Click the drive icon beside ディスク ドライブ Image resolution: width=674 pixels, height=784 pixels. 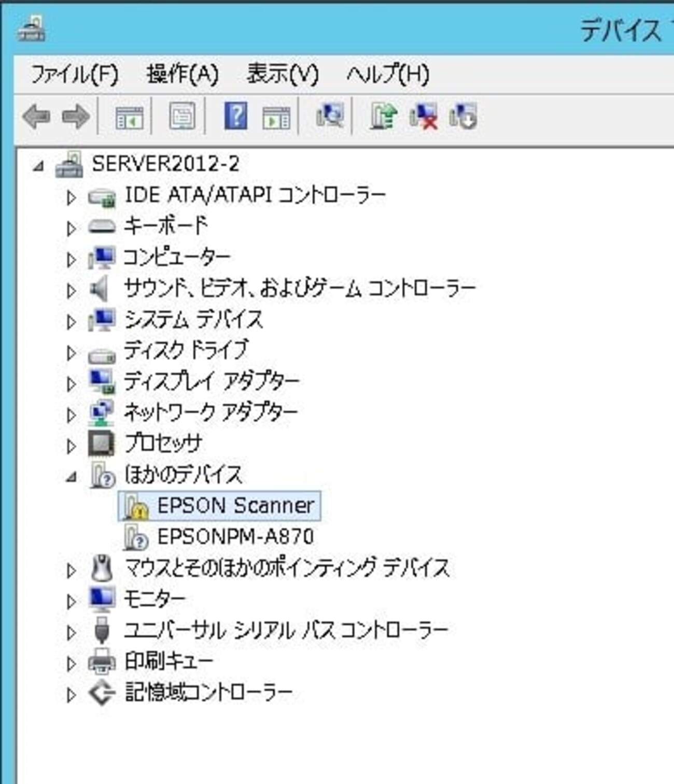point(102,355)
